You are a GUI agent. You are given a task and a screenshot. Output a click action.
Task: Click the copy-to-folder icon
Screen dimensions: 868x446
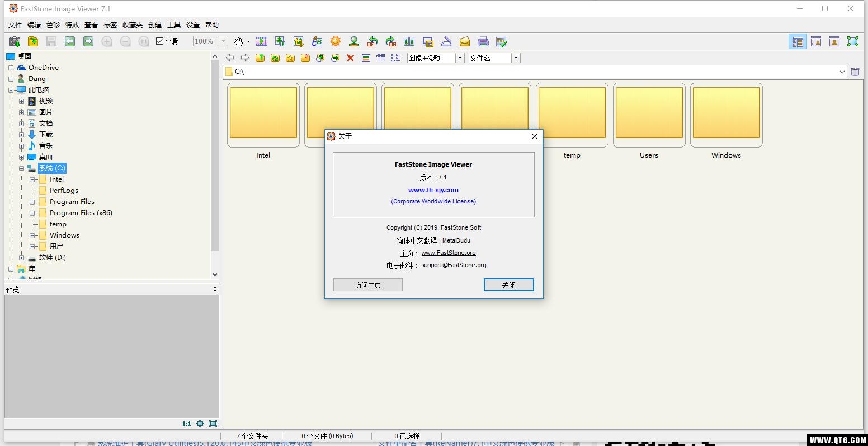pos(320,58)
